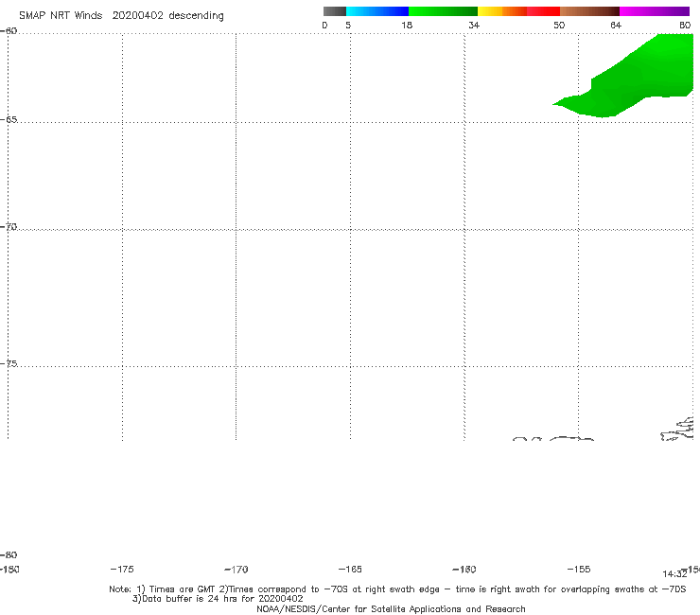Viewport: 700px width, 615px height.
Task: Select the green 18-34 segment of the color bar
Action: click(x=443, y=11)
